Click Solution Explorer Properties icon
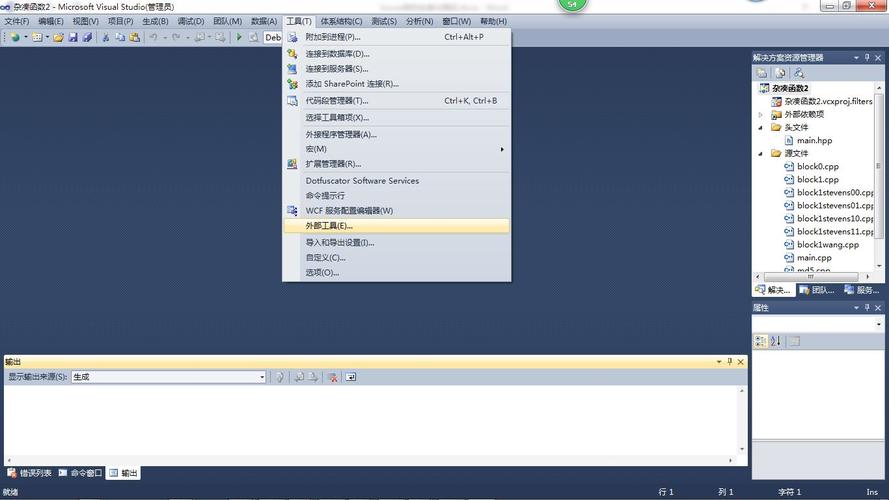This screenshot has width=889, height=500. coord(761,73)
